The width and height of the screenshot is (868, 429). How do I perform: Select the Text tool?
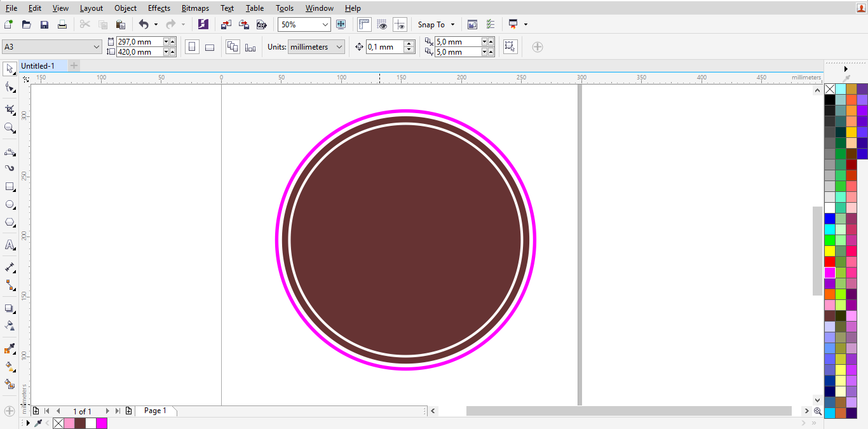point(10,245)
